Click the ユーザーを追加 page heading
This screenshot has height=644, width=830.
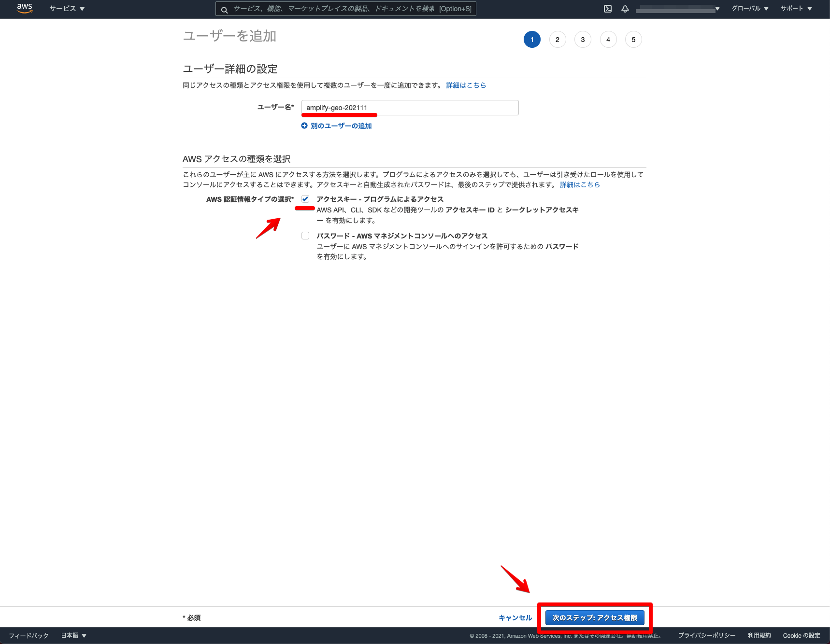(x=229, y=36)
